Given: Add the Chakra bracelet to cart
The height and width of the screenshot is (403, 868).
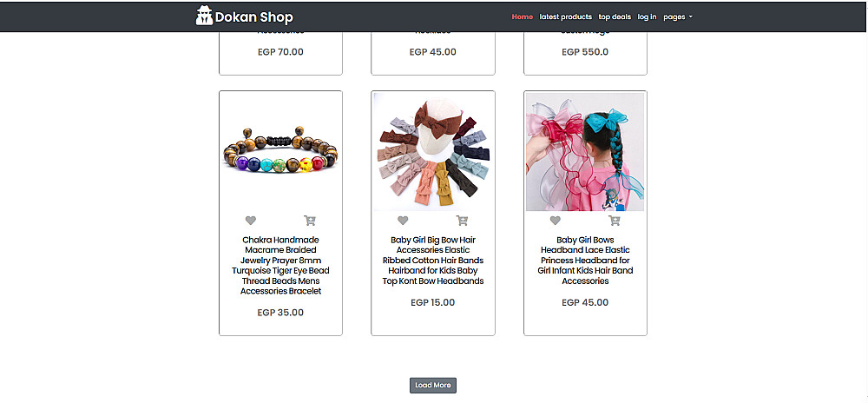Looking at the screenshot, I should tap(310, 221).
